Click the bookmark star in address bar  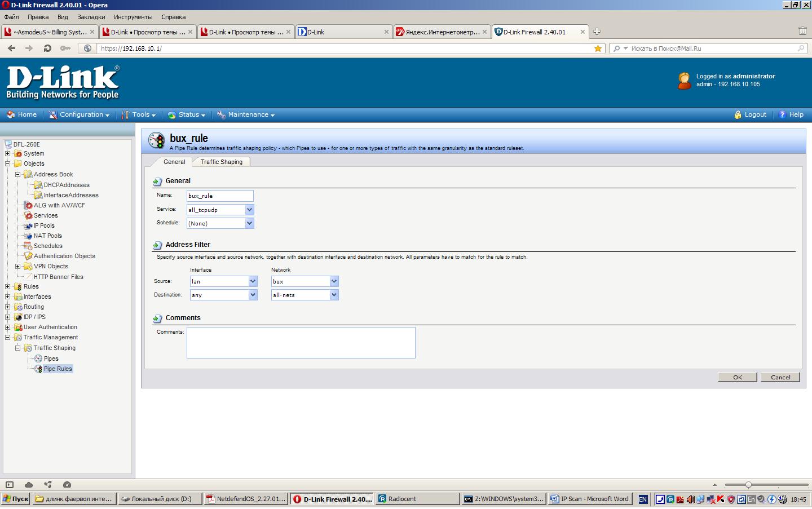598,48
